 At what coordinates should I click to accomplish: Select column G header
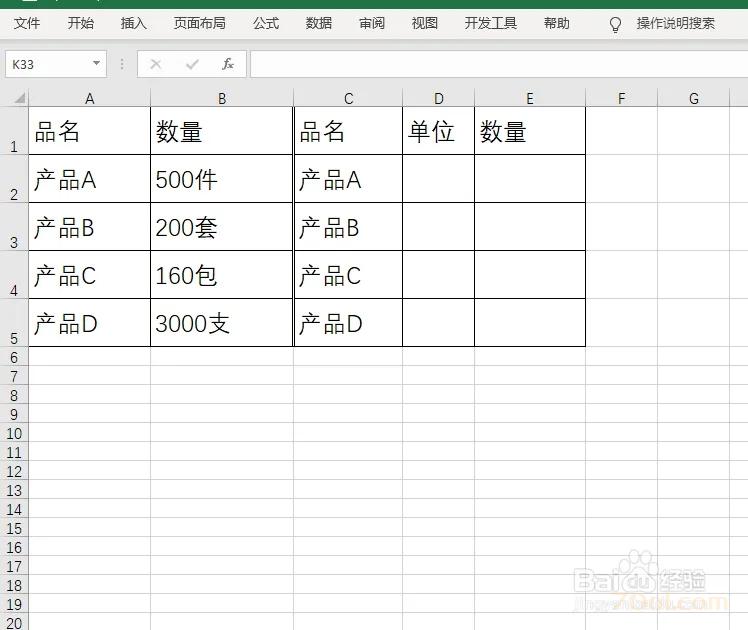[694, 98]
